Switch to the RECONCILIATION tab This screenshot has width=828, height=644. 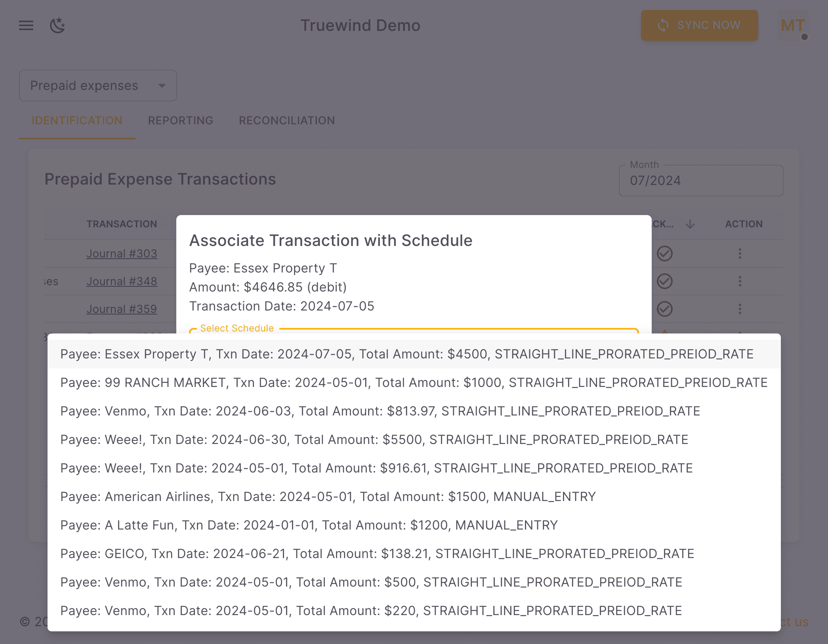point(286,120)
